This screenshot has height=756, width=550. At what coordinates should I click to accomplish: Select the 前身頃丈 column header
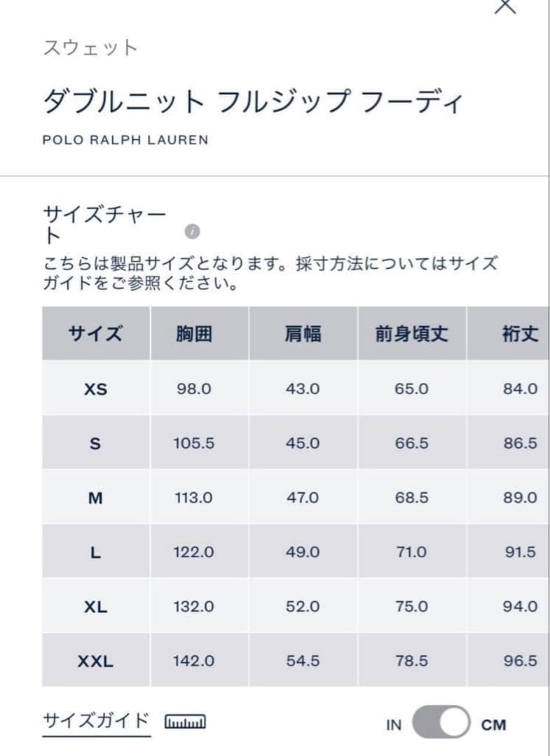coord(408,335)
